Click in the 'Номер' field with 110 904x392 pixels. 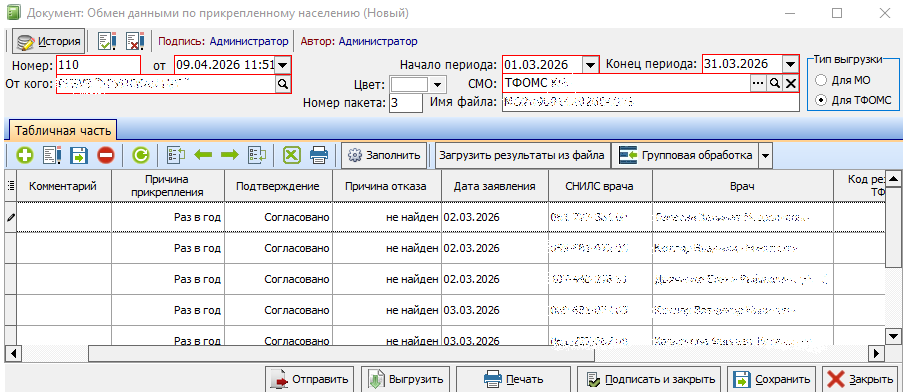99,65
